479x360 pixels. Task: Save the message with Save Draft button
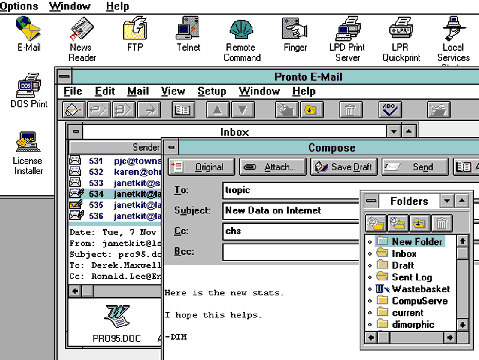344,167
